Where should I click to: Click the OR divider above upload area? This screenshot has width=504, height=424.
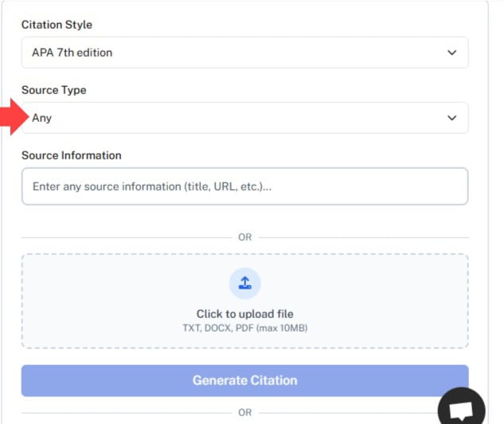(x=244, y=237)
